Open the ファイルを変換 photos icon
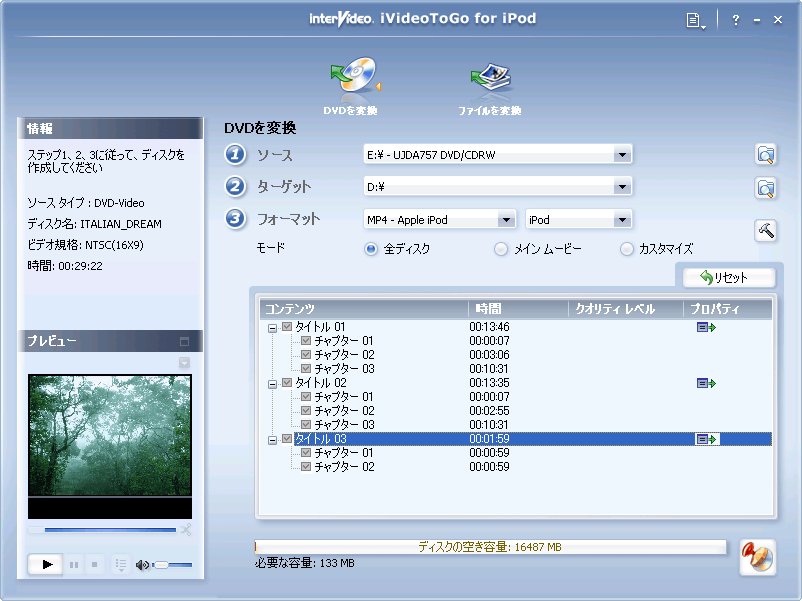 pos(491,77)
